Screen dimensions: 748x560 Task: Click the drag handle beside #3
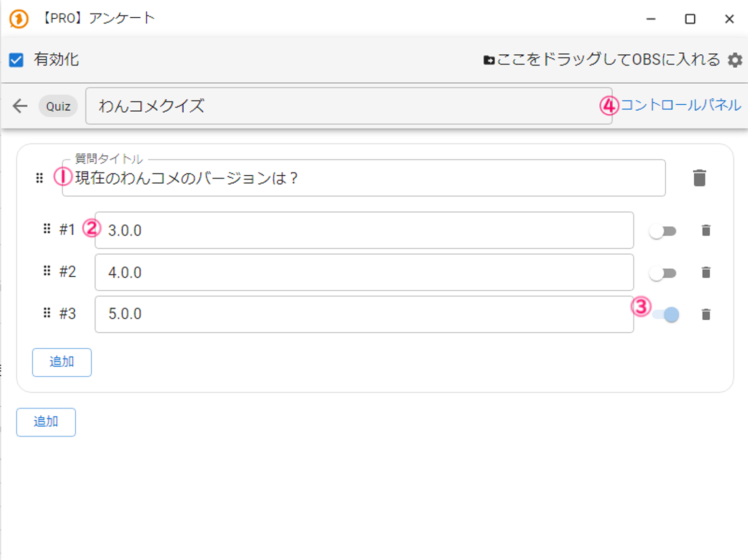[47, 313]
